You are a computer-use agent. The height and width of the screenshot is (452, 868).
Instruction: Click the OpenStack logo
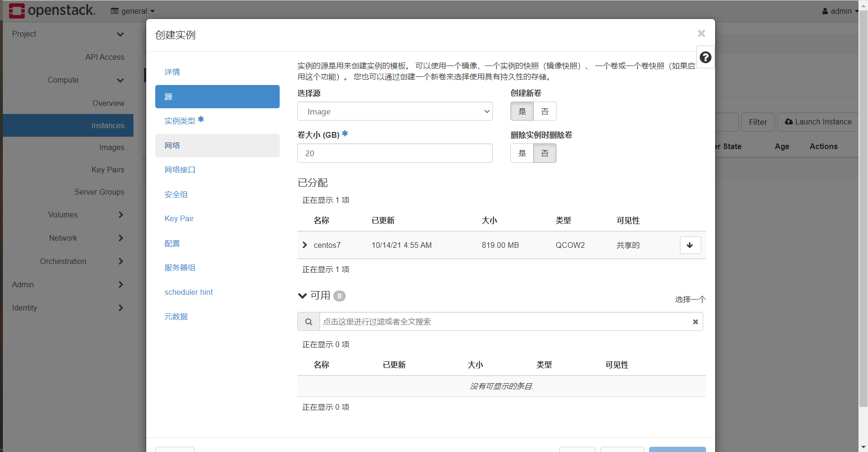tap(52, 10)
